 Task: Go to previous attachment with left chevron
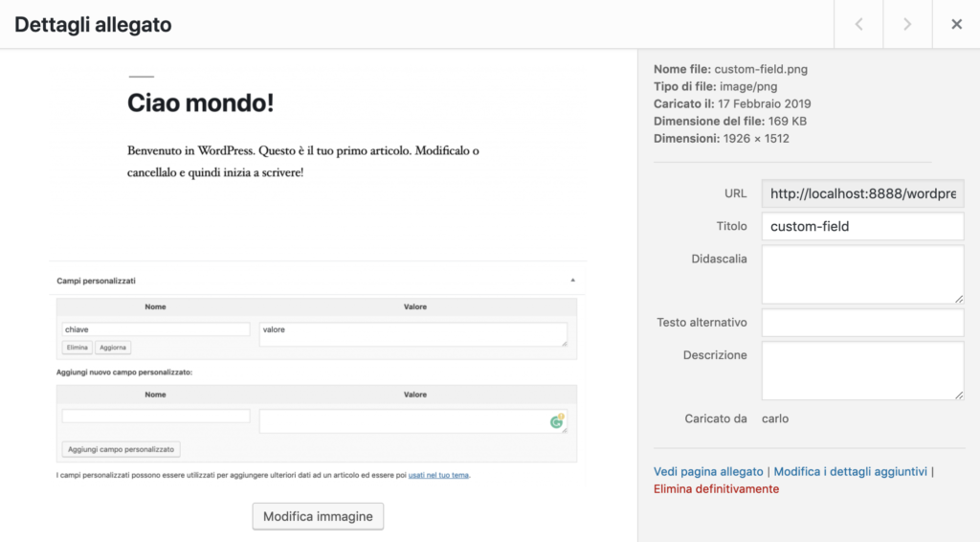(858, 24)
